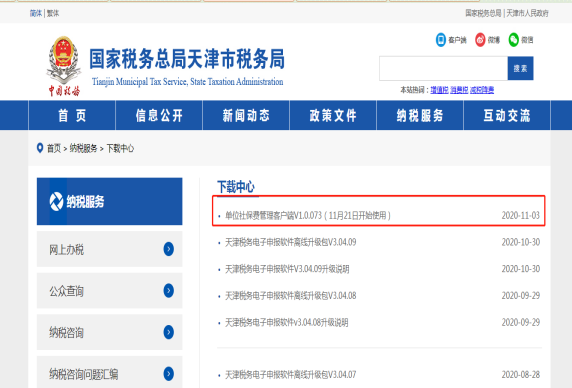Click the 纳税服务 sidebar header icon
The width and height of the screenshot is (572, 388).
(56, 201)
